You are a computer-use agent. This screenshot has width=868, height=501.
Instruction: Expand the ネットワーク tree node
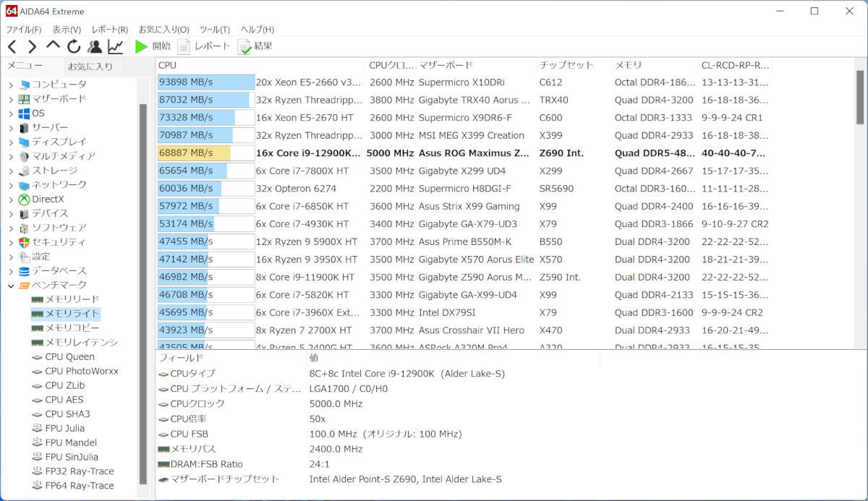(11, 185)
